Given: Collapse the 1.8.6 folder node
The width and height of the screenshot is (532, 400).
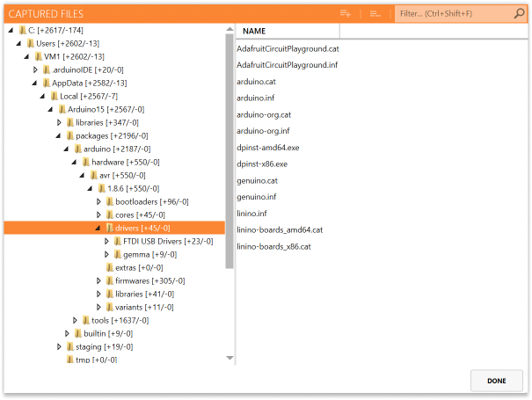Looking at the screenshot, I should [x=91, y=189].
